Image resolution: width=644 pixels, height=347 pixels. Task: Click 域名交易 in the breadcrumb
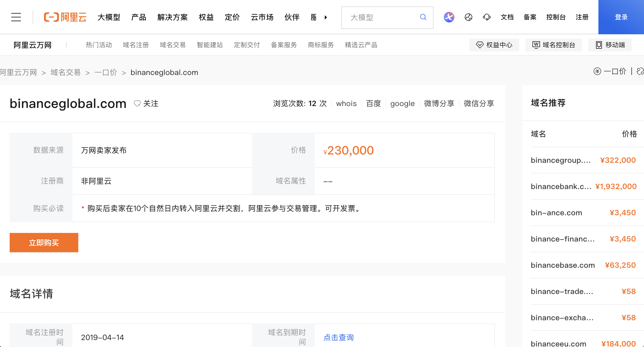click(66, 72)
